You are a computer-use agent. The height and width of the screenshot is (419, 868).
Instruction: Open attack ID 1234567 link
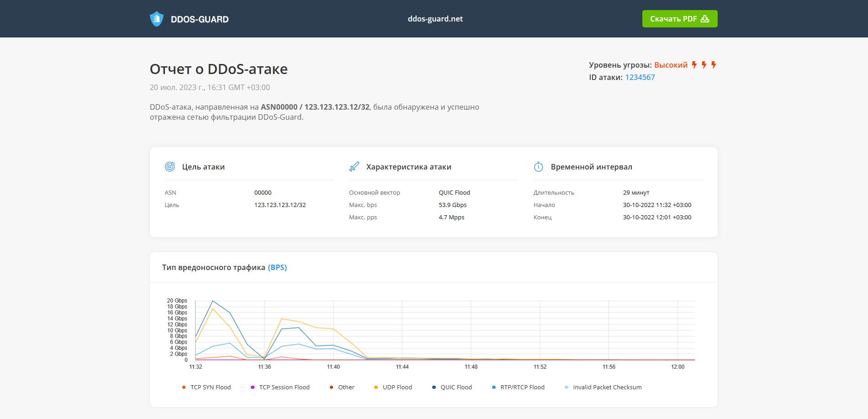[640, 77]
